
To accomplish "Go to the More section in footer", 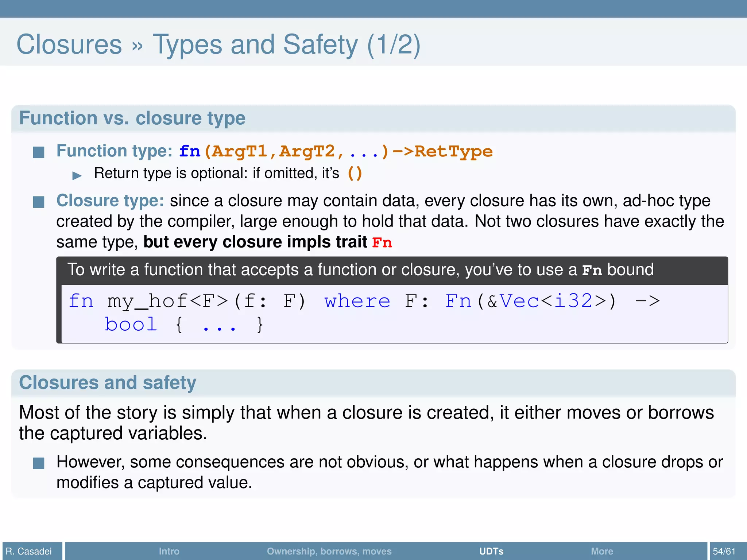I will 602,551.
